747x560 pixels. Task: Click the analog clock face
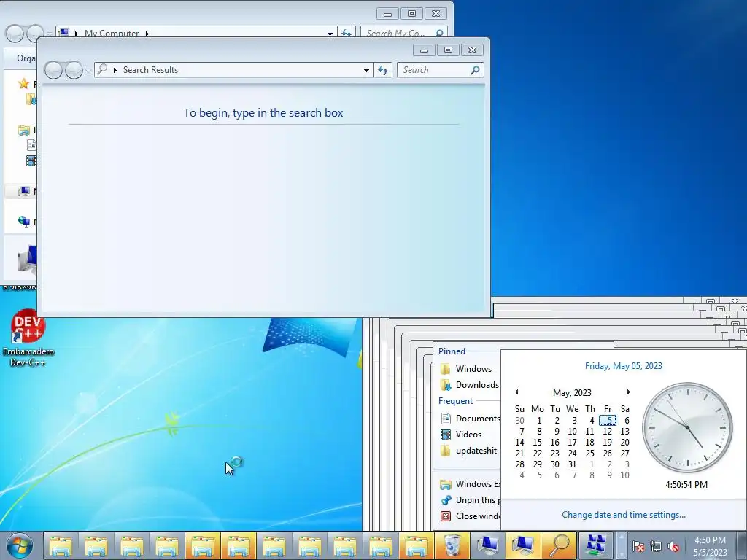(687, 427)
